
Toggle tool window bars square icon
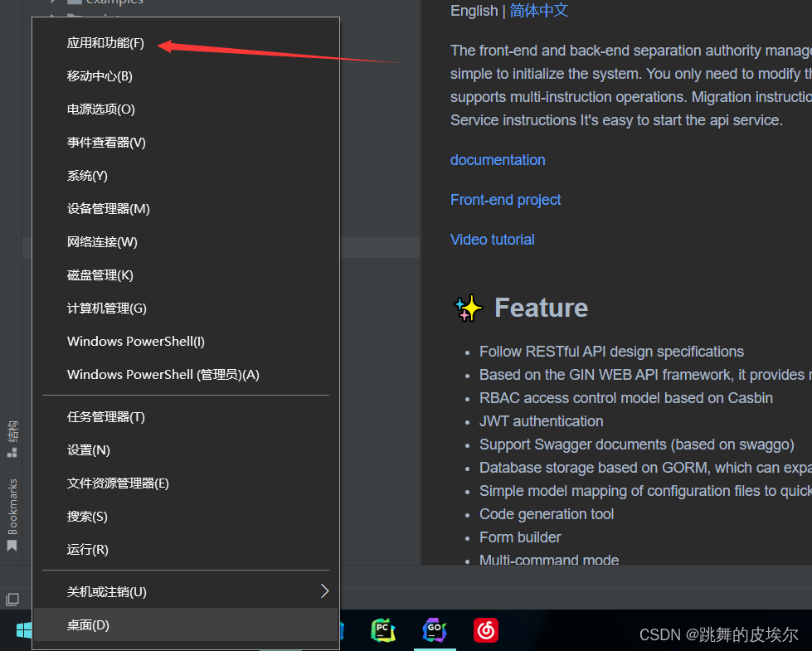tap(12, 600)
